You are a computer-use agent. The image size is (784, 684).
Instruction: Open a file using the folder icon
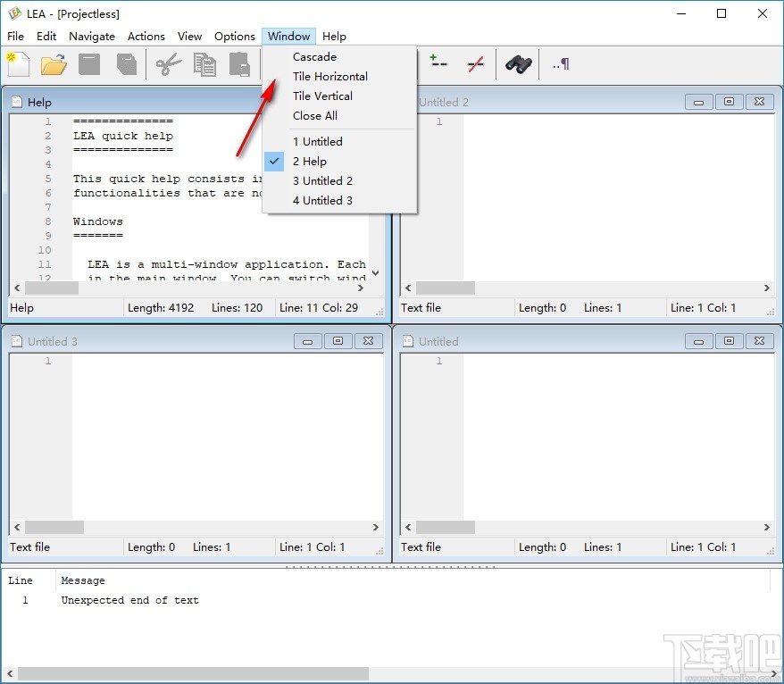(x=54, y=64)
